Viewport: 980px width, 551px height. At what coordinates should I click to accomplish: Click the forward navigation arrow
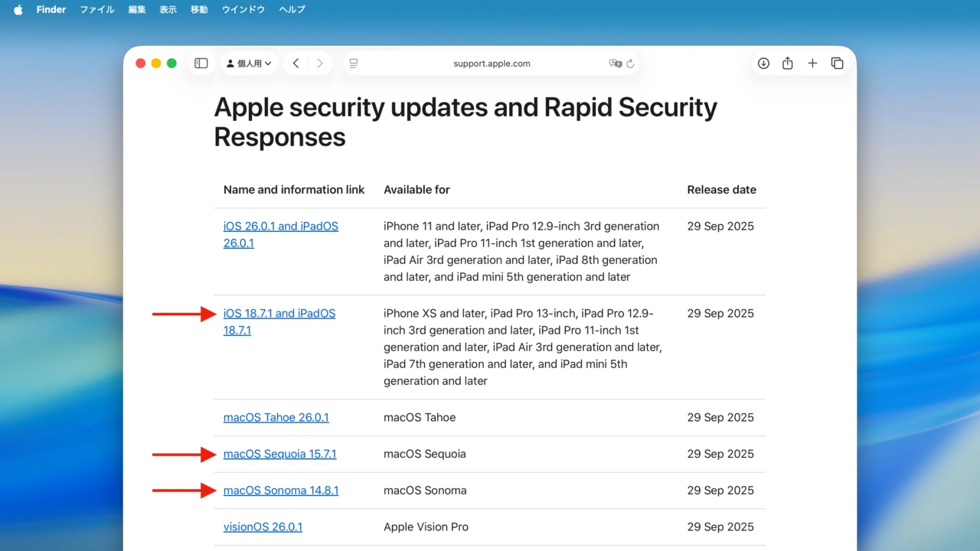coord(320,64)
